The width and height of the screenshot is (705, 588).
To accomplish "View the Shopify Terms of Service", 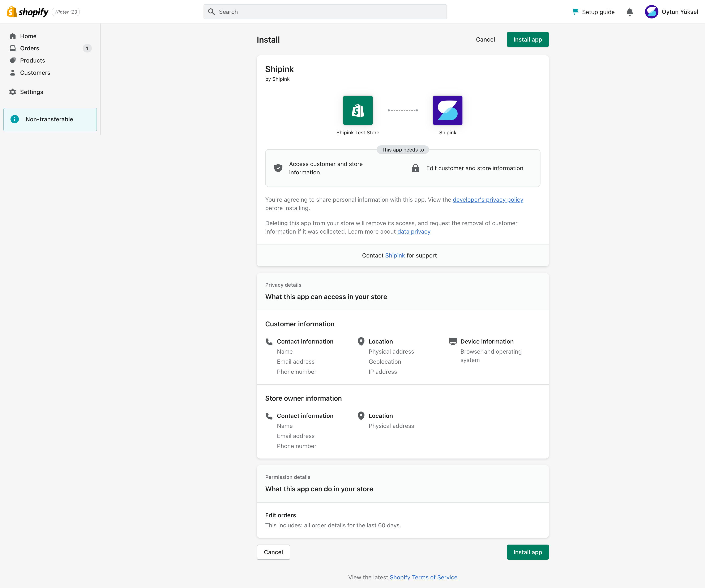I will [423, 577].
